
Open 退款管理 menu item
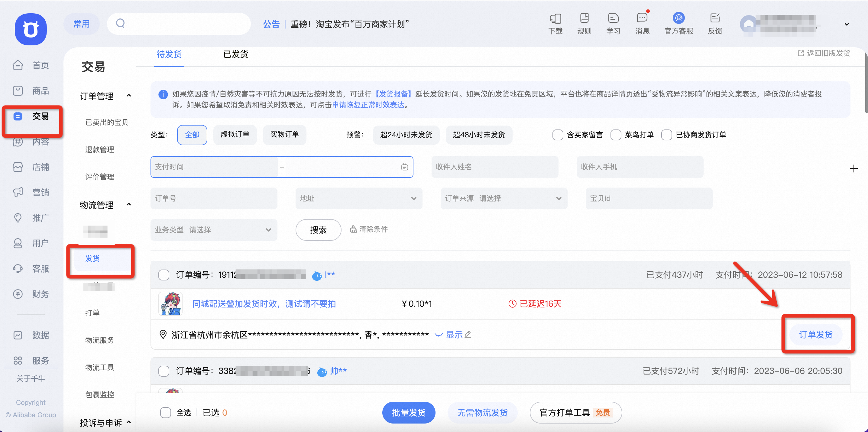(x=99, y=150)
